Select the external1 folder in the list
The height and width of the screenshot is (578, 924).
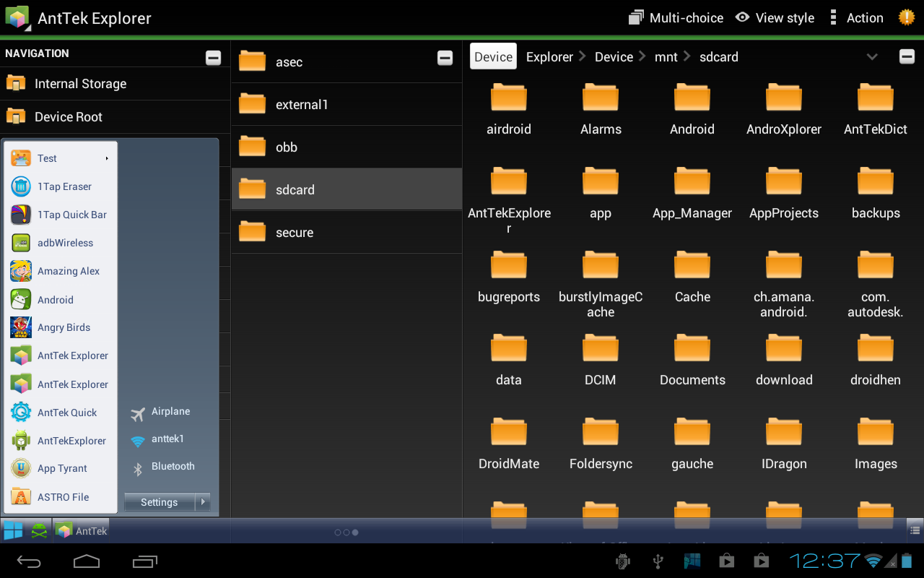[346, 105]
